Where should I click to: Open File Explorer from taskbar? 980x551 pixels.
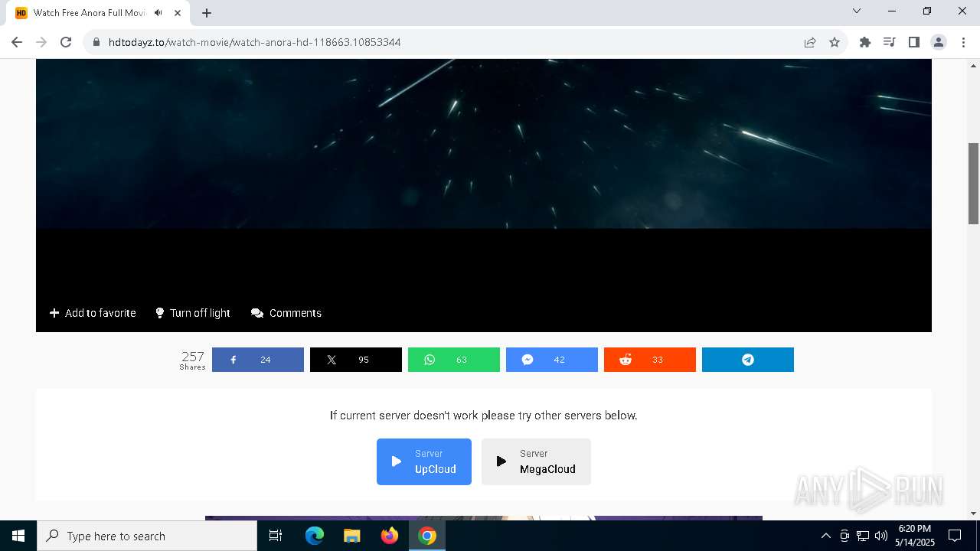(352, 536)
